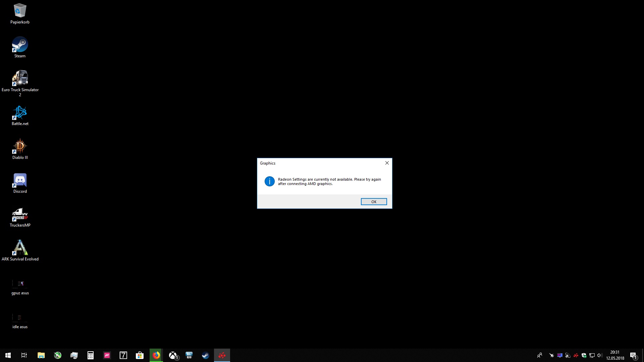Select the gpuz asus file thumbnail

coord(20,284)
